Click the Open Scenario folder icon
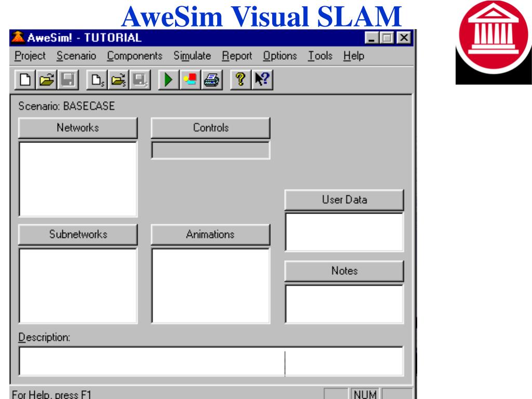The width and height of the screenshot is (532, 399). [118, 79]
